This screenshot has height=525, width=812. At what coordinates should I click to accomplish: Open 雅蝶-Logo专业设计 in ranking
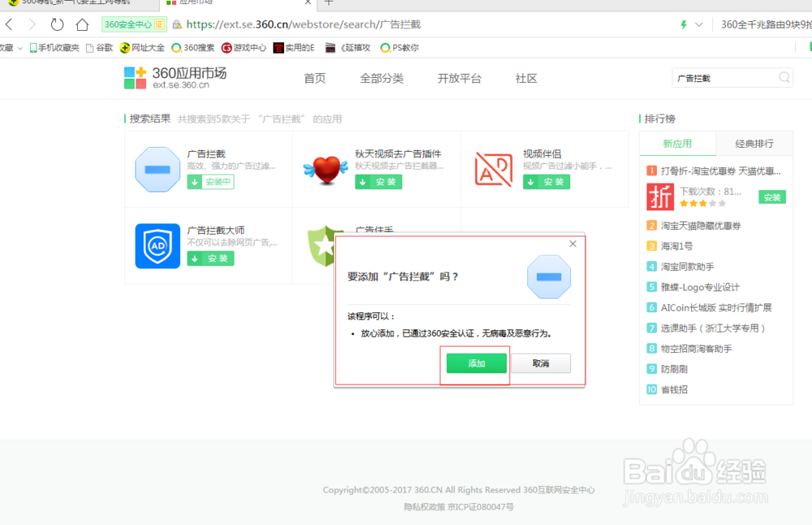(700, 287)
